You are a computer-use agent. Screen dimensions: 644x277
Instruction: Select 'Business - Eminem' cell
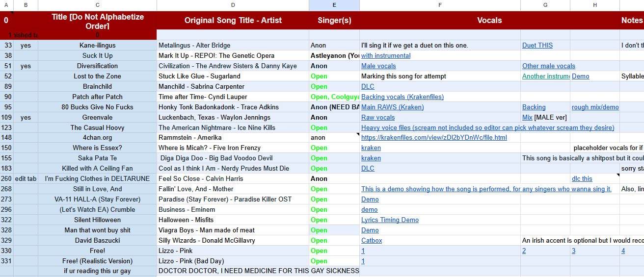click(x=233, y=209)
